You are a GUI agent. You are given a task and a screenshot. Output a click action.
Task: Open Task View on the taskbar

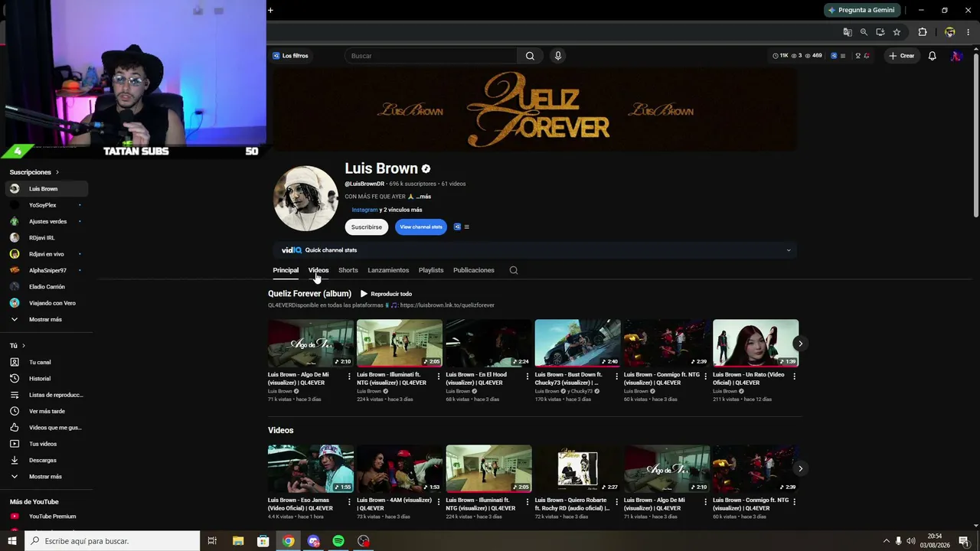(212, 541)
